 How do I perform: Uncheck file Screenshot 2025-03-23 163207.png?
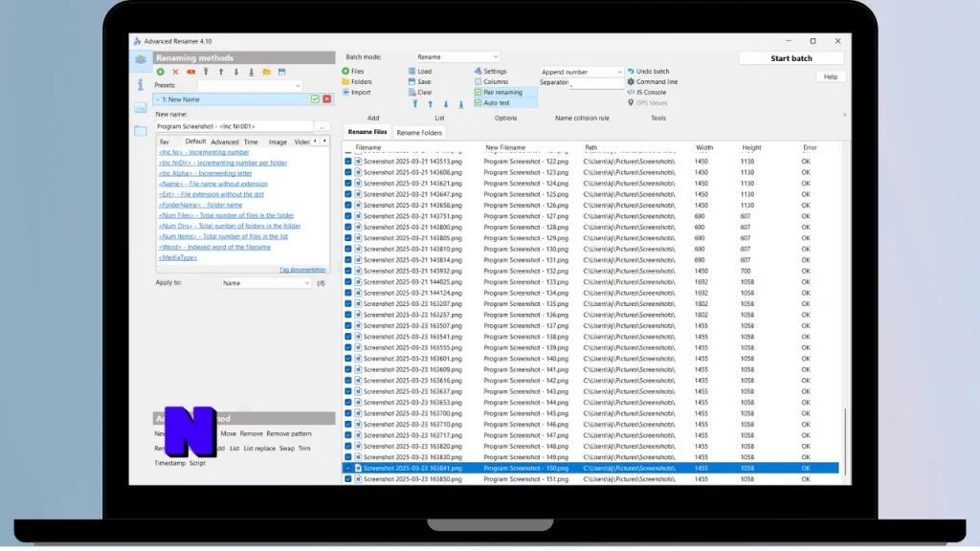pos(348,303)
